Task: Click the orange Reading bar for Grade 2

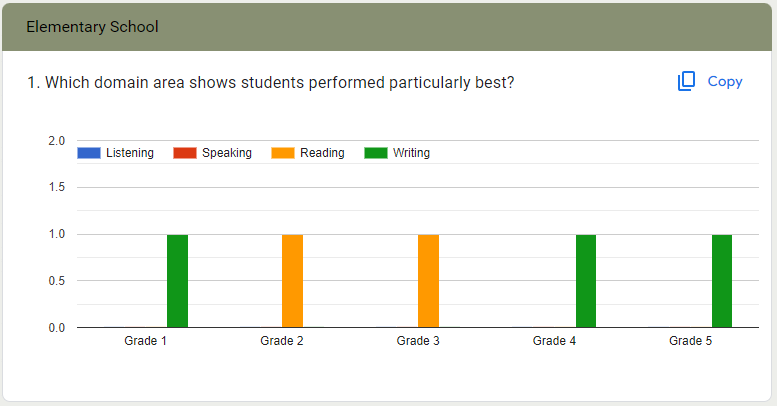Action: (x=292, y=281)
